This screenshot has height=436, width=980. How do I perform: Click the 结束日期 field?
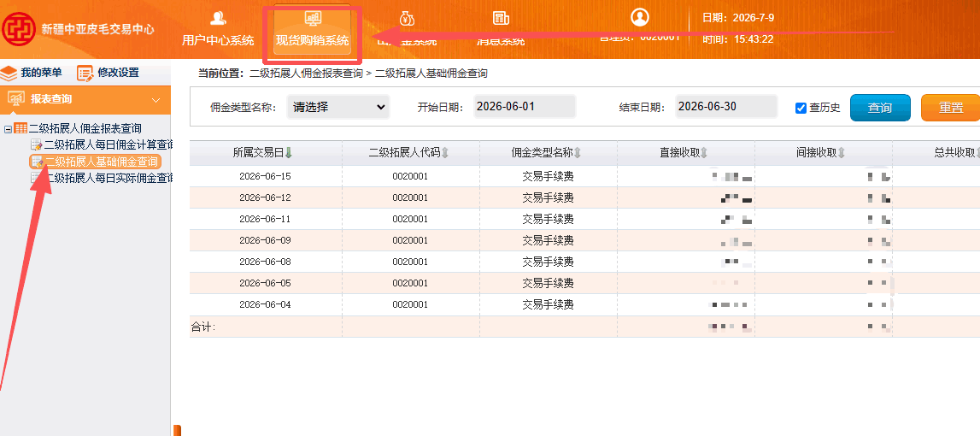[x=725, y=106]
